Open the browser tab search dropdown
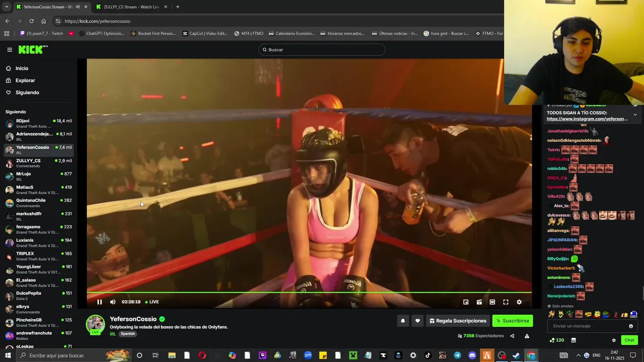Screen dimensions: 644x362 pos(7,7)
